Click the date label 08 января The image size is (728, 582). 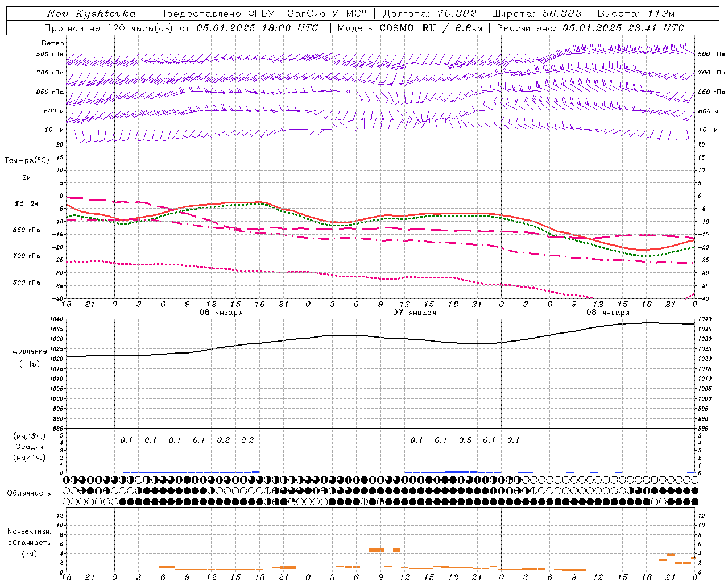point(608,313)
